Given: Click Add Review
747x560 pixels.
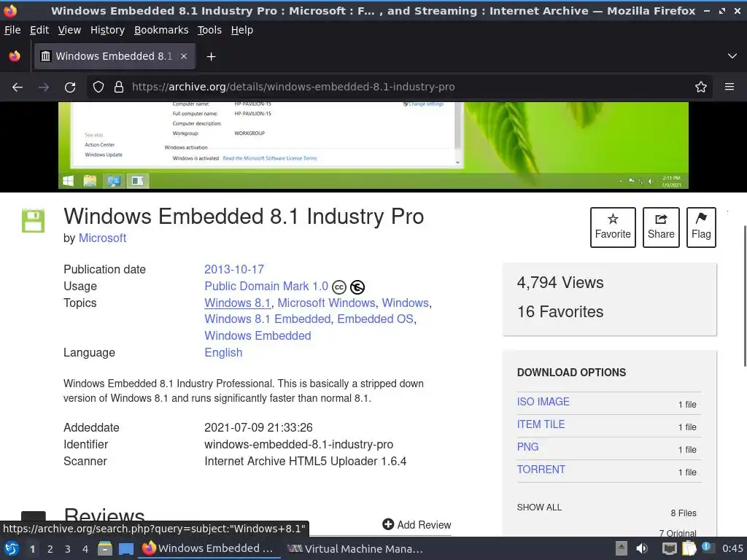Looking at the screenshot, I should 417,525.
